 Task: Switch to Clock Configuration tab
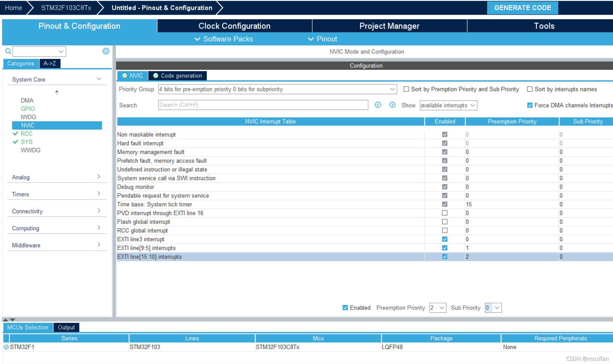(235, 26)
